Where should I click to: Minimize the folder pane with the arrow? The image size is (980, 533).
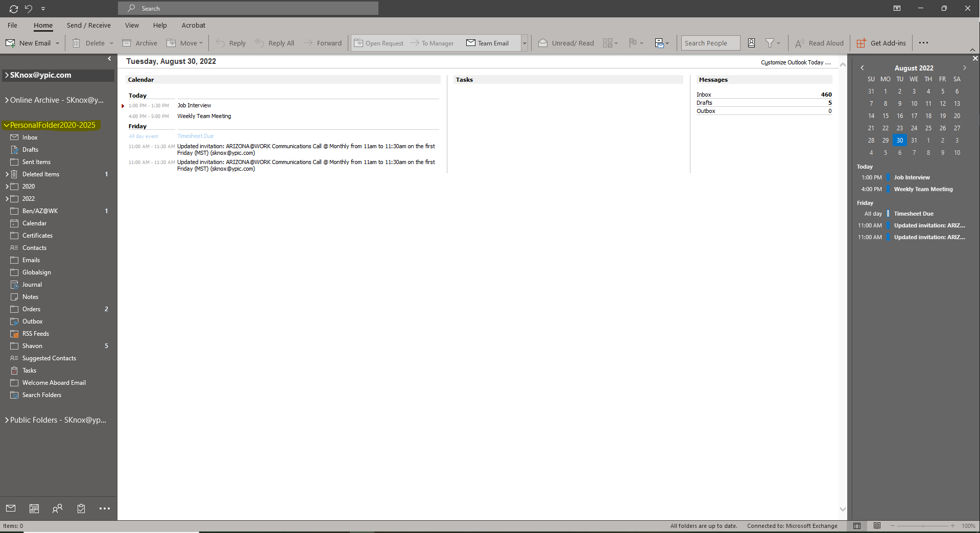tap(109, 59)
